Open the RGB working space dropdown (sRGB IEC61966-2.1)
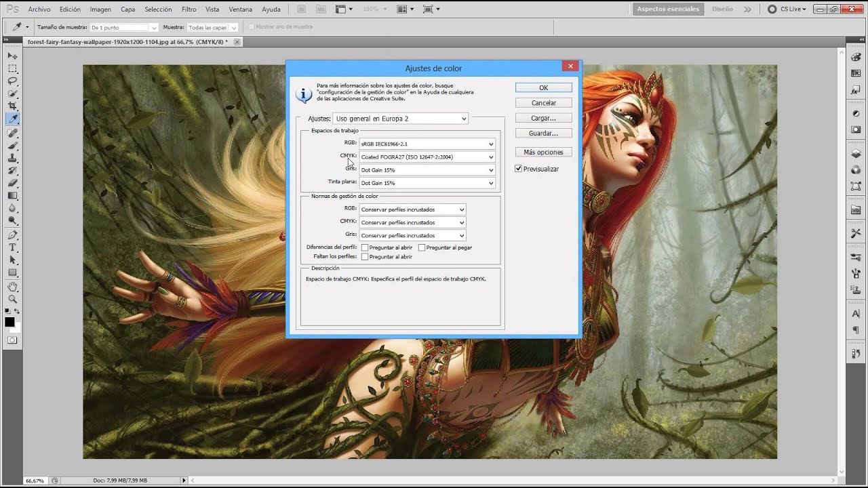 pyautogui.click(x=427, y=144)
